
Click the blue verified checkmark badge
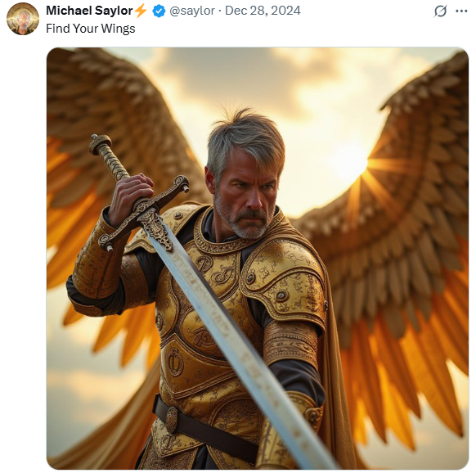(159, 11)
